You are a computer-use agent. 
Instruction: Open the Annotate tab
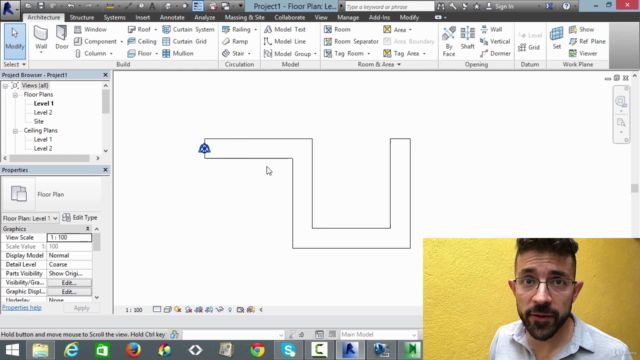[x=172, y=18]
